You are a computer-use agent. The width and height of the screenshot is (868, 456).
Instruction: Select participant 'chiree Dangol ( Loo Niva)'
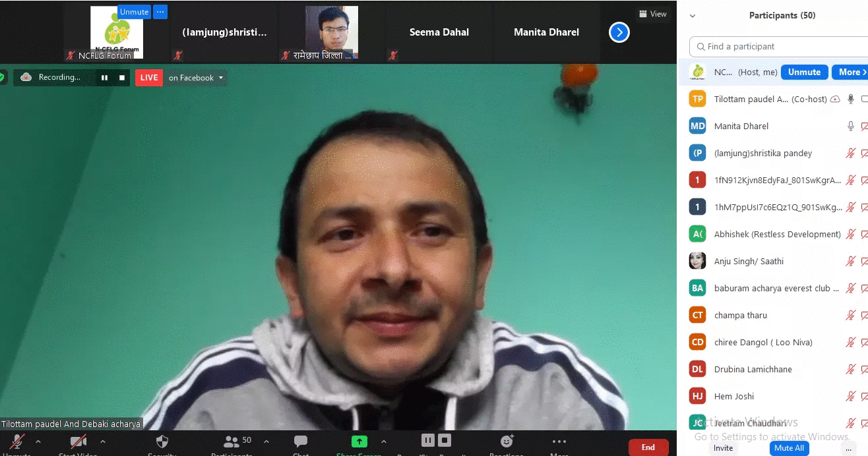[x=763, y=342]
